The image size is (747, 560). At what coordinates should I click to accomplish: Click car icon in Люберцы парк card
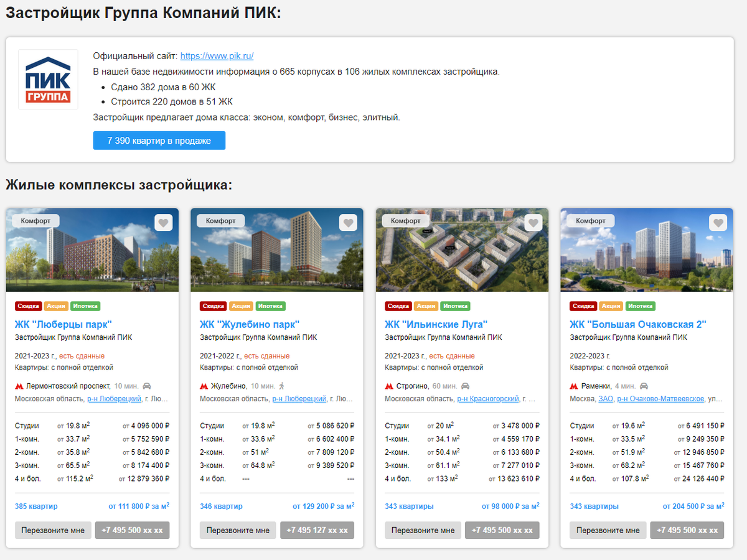click(147, 386)
